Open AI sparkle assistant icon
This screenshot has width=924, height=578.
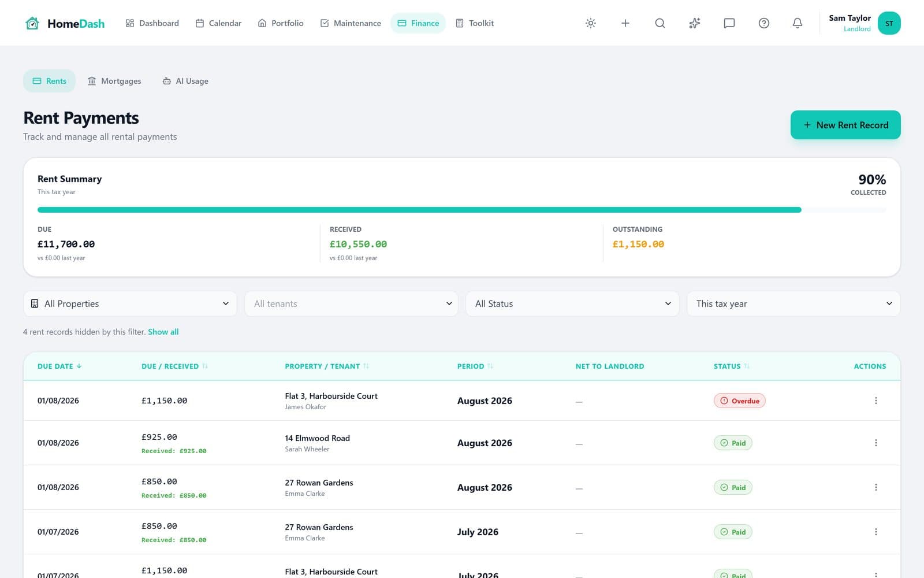pyautogui.click(x=694, y=23)
